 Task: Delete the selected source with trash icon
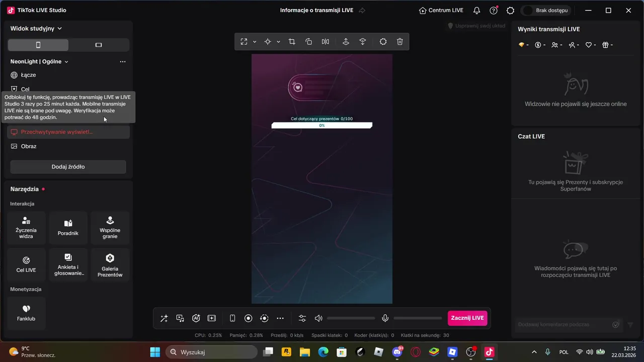[400, 42]
